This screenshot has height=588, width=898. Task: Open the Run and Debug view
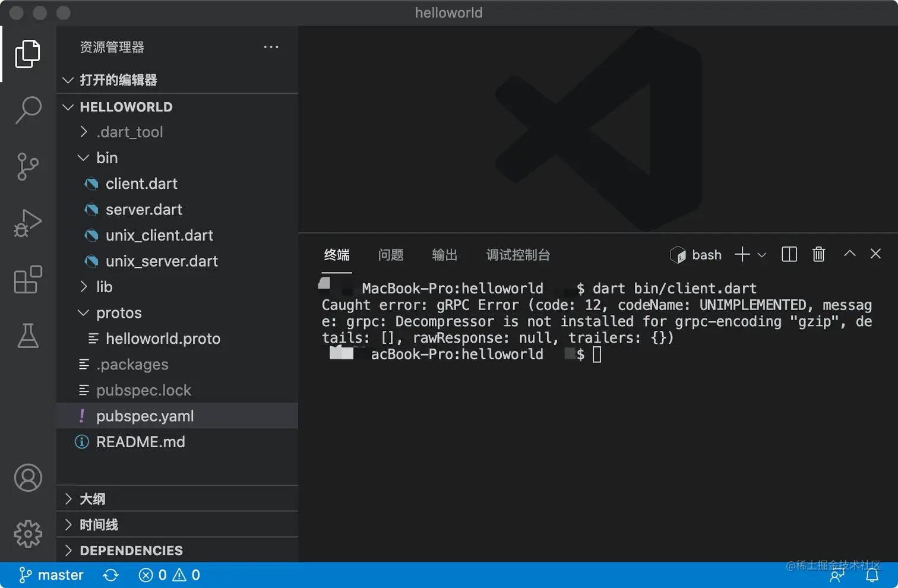(27, 223)
